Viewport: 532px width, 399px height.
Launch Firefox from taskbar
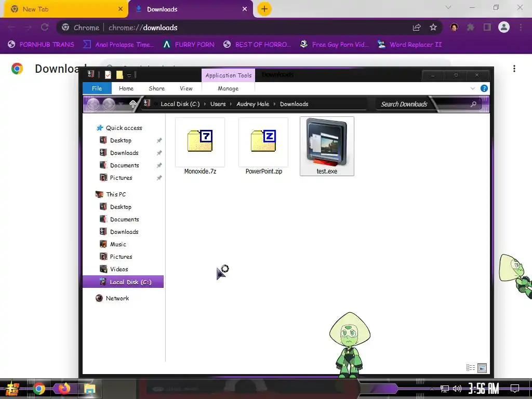point(64,388)
